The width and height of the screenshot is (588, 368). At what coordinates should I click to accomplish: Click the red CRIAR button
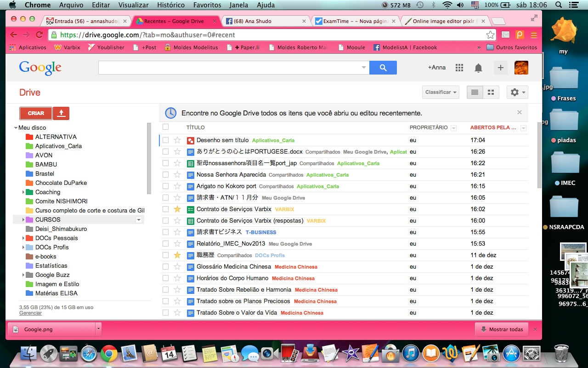[x=36, y=113]
